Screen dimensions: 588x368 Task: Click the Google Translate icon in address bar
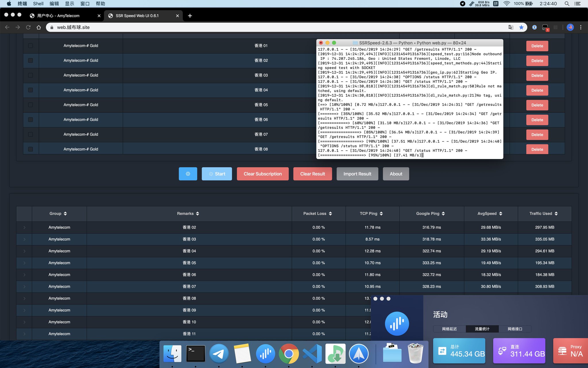point(511,27)
